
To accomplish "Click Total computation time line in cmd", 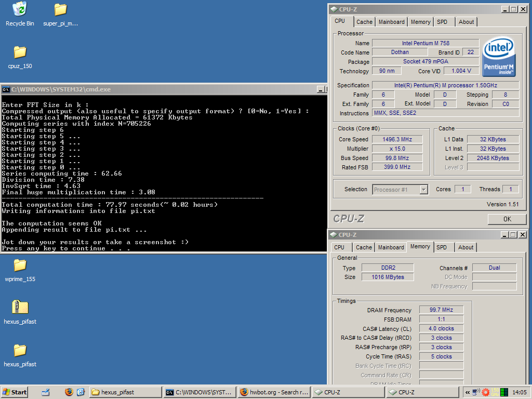I will [110, 205].
